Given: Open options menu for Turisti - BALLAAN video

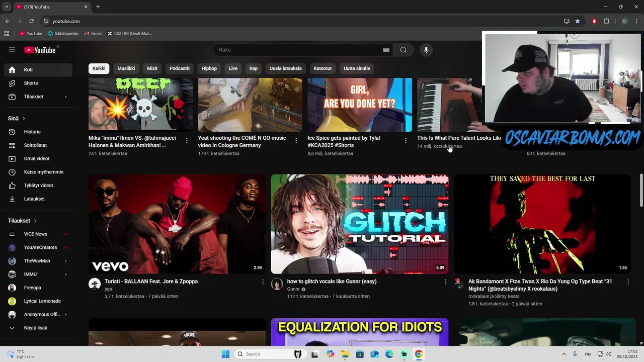Looking at the screenshot, I should [263, 282].
